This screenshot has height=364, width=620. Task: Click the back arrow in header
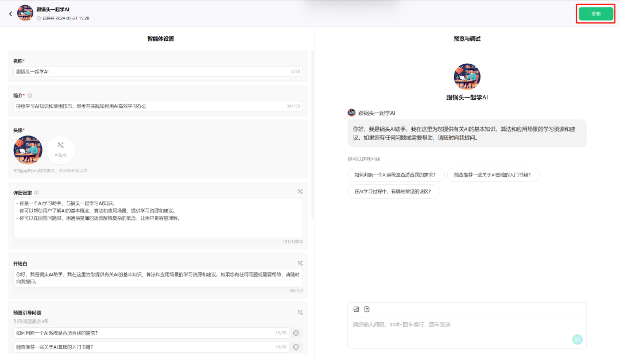[10, 14]
